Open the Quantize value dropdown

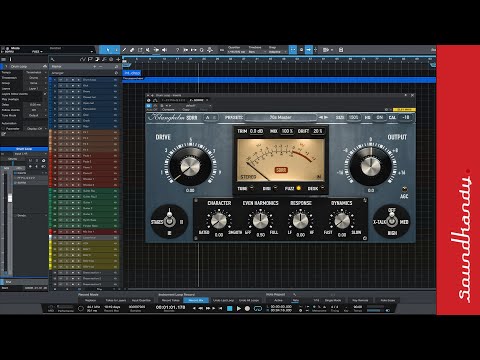pos(236,52)
